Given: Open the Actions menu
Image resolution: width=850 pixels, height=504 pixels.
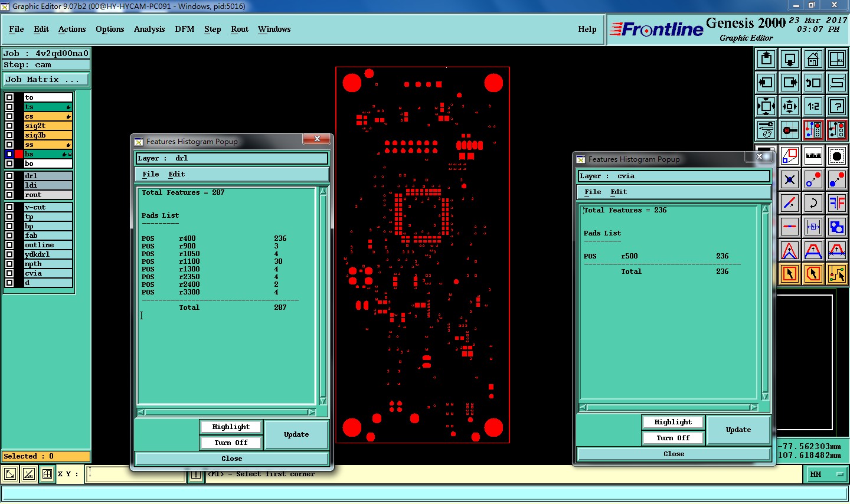Looking at the screenshot, I should click(x=72, y=29).
